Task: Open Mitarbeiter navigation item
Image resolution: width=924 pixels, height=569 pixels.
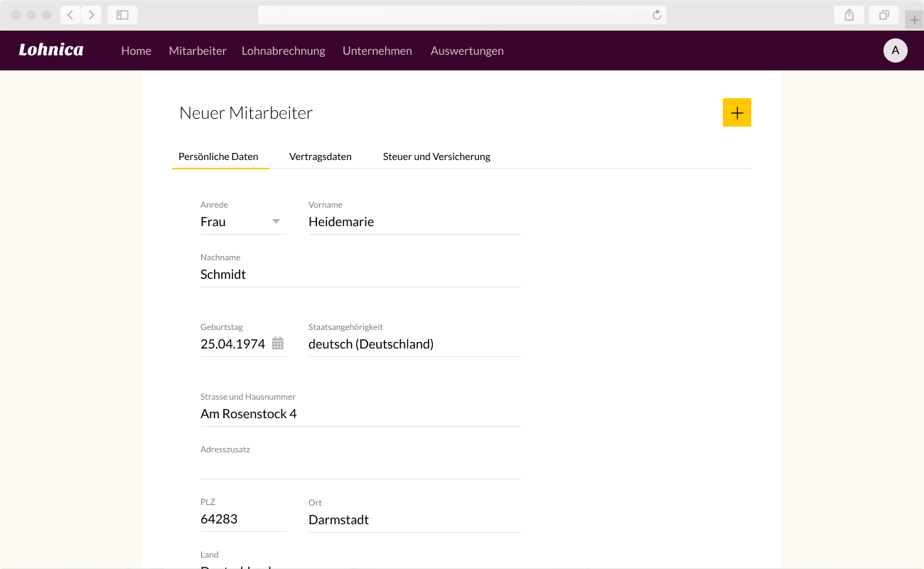Action: (198, 50)
